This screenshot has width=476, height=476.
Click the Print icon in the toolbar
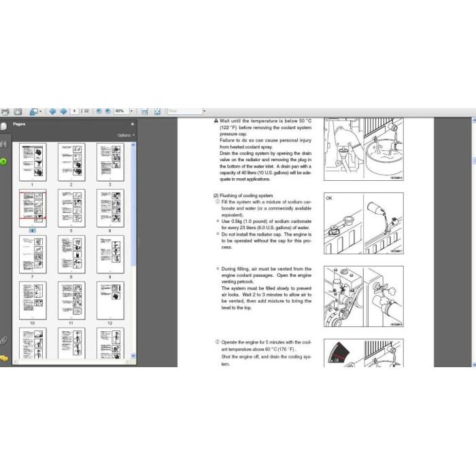(x=5, y=112)
